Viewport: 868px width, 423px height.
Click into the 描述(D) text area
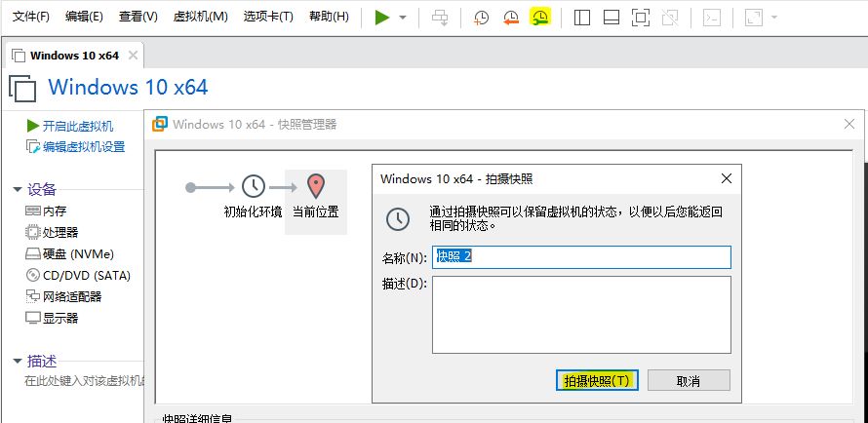point(581,314)
